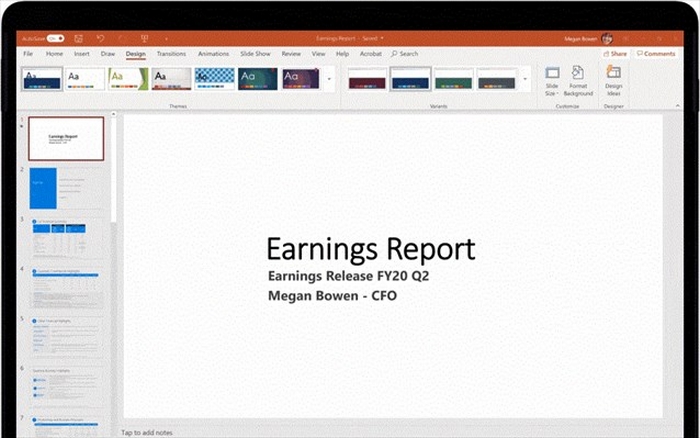Choose the navy blue variant
Viewport: 700px width, 438px height.
click(410, 79)
